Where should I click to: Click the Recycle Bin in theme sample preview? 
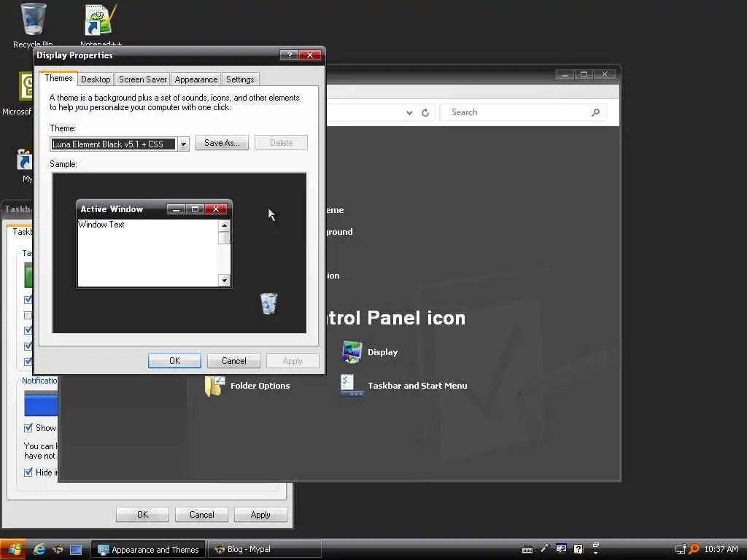tap(268, 303)
